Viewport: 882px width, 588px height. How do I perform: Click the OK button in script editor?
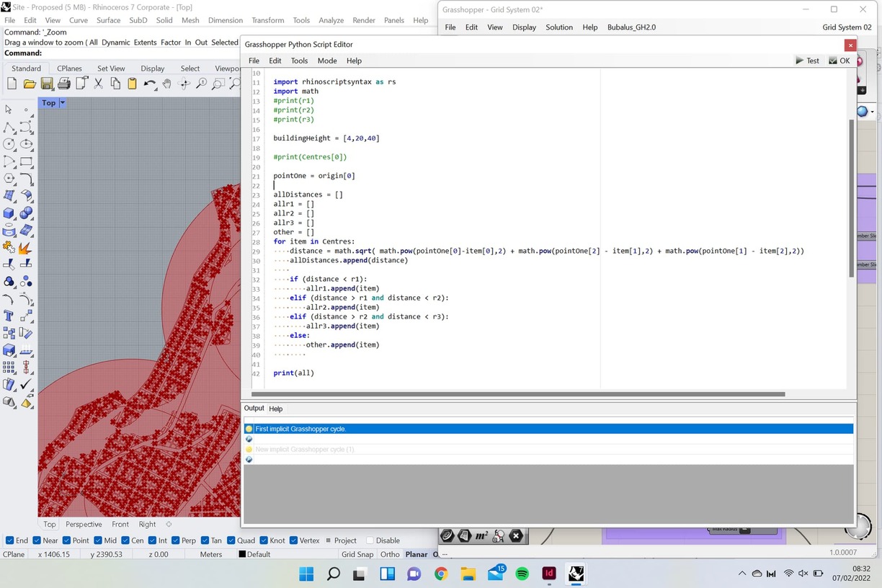pos(839,61)
